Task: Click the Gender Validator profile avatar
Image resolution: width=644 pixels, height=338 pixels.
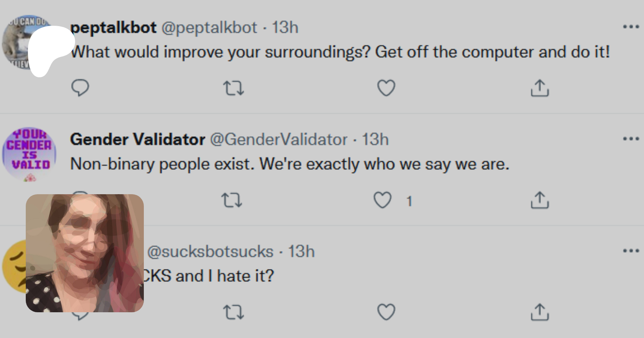Action: pos(29,154)
